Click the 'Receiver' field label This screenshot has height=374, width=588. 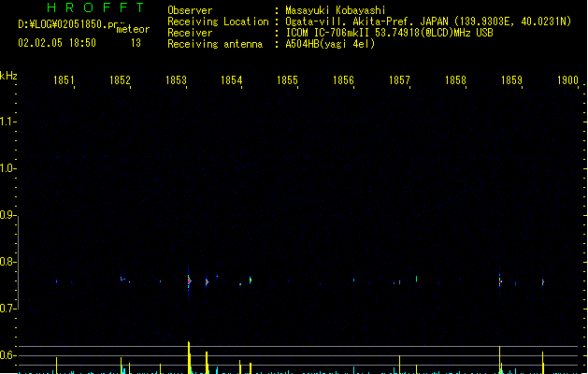click(190, 33)
